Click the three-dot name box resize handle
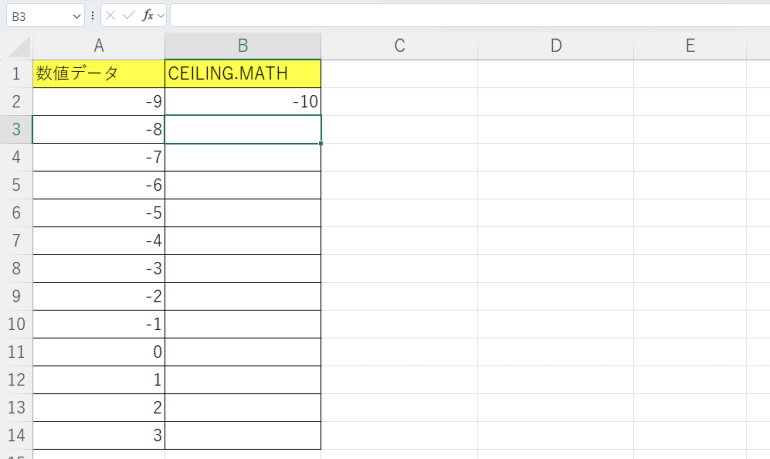Viewport: 770px width, 459px height. coord(93,16)
